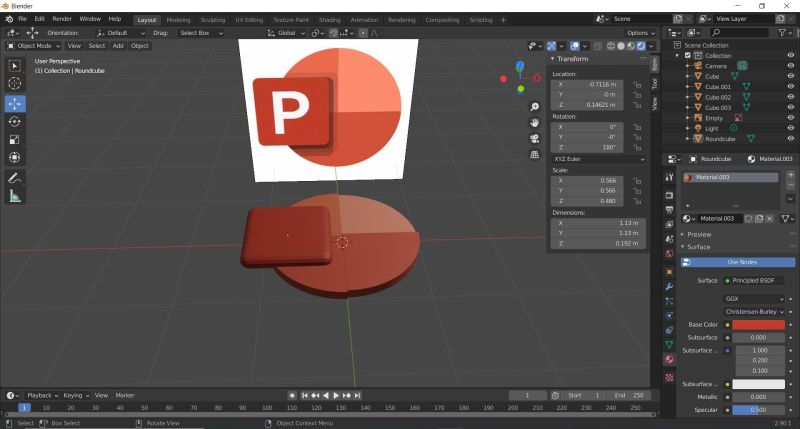The height and width of the screenshot is (429, 800).
Task: Open the Modifier properties wrench icon
Action: 669,287
